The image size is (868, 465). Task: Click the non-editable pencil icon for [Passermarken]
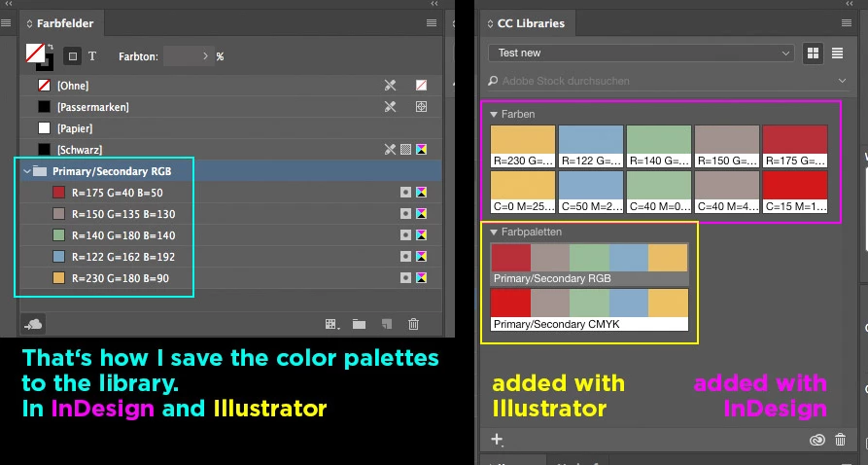(391, 107)
